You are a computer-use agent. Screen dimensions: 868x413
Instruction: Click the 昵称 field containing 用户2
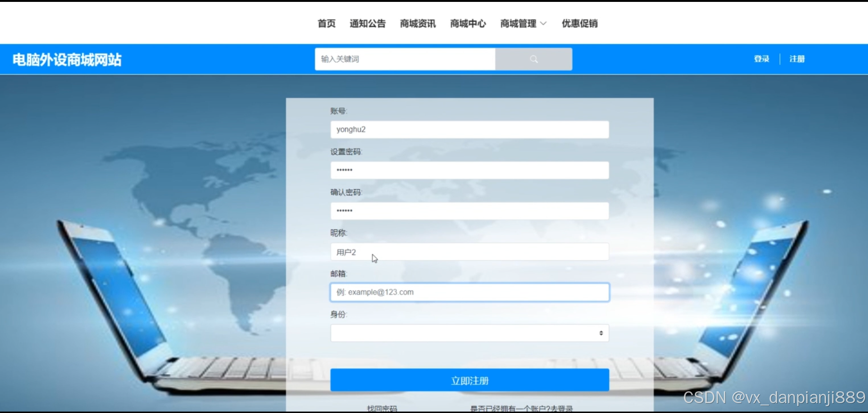pos(470,252)
